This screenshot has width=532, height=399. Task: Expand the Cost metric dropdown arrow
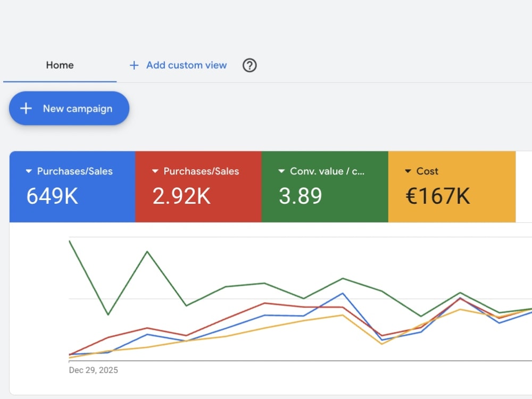(408, 171)
